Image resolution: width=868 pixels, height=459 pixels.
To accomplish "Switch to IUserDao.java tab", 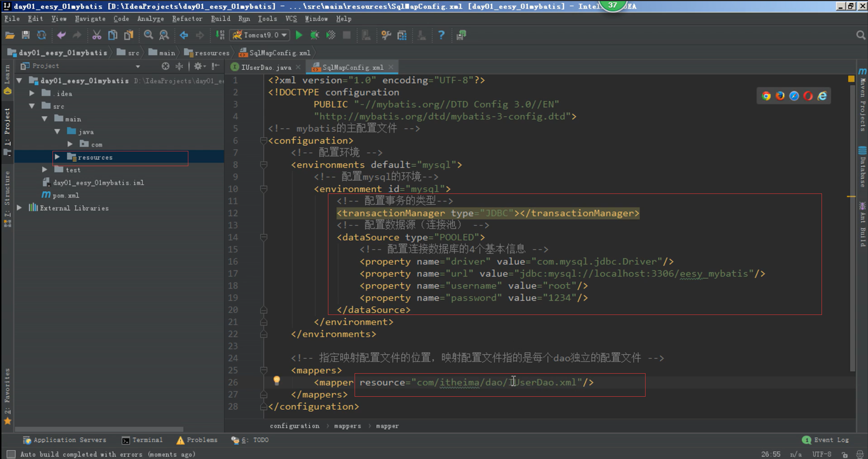I will click(266, 67).
